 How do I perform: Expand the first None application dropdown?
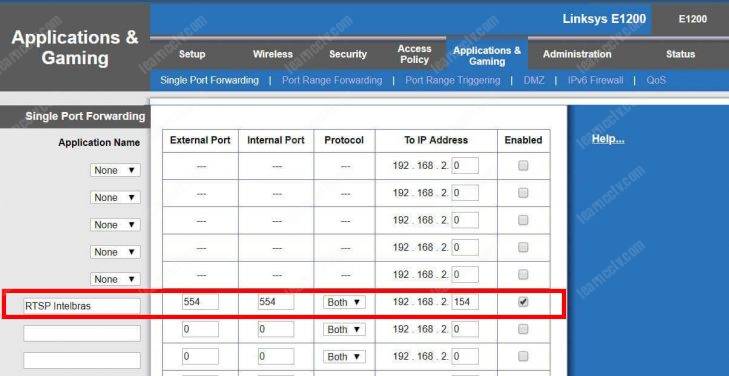tap(115, 171)
